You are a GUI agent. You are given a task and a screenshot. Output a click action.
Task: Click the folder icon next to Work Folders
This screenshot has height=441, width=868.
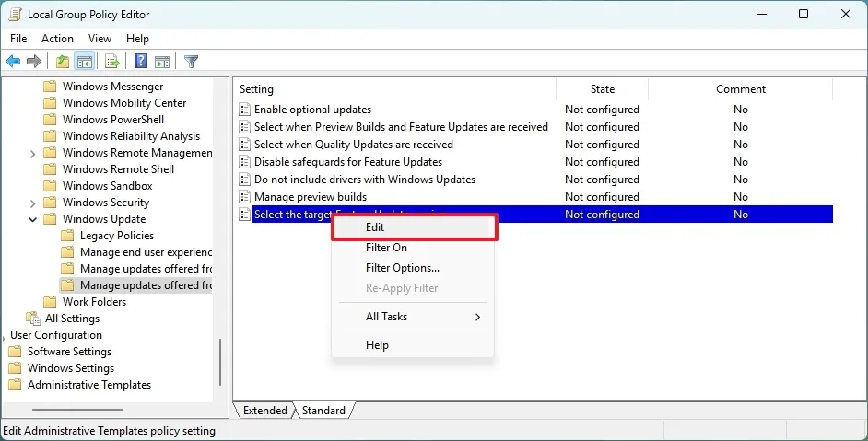50,302
